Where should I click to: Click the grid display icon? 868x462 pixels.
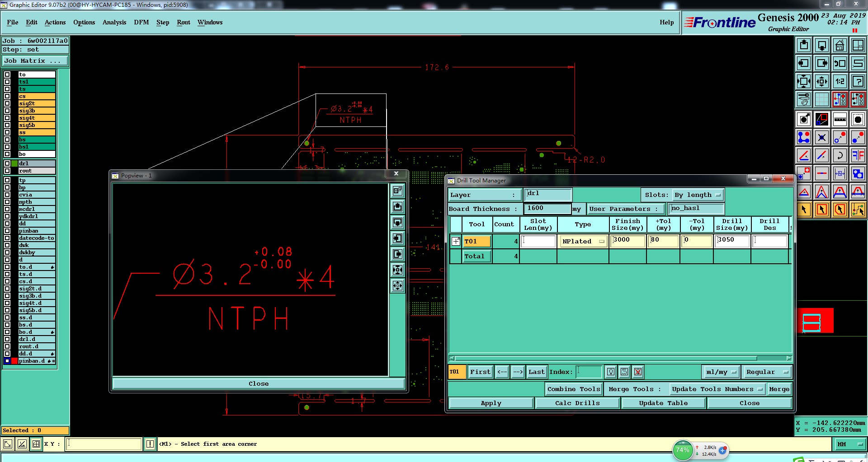coord(821,99)
